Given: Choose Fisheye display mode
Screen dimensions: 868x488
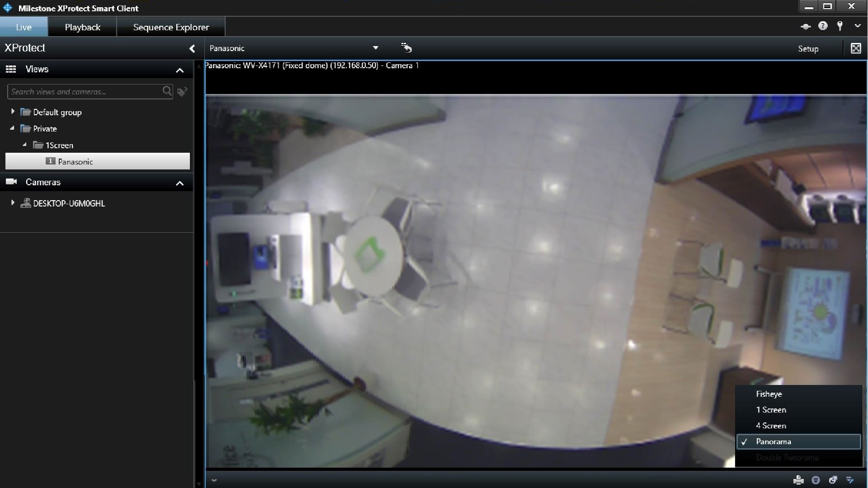Looking at the screenshot, I should click(799, 394).
